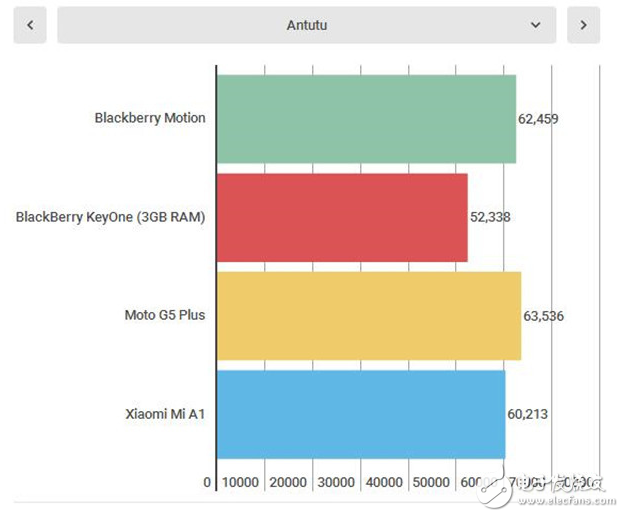
Task: Click the BlackBerry KeyOne (3GB RAM) label
Action: pyautogui.click(x=111, y=217)
